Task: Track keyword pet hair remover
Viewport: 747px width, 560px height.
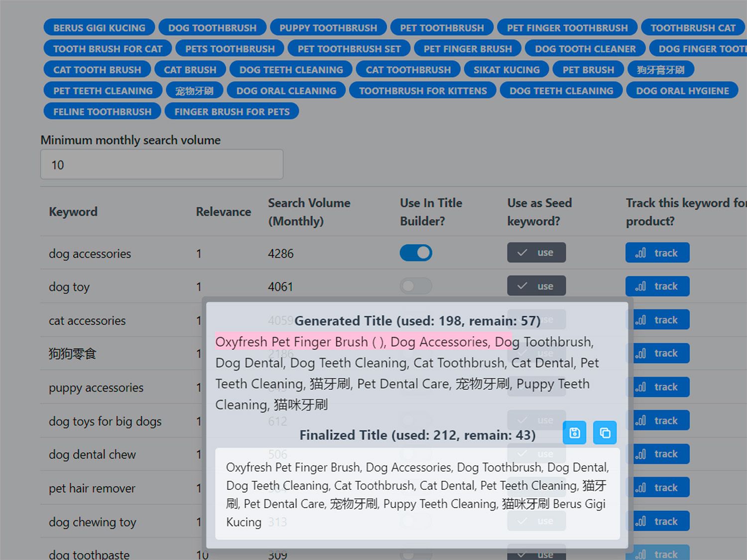Action: 657,487
